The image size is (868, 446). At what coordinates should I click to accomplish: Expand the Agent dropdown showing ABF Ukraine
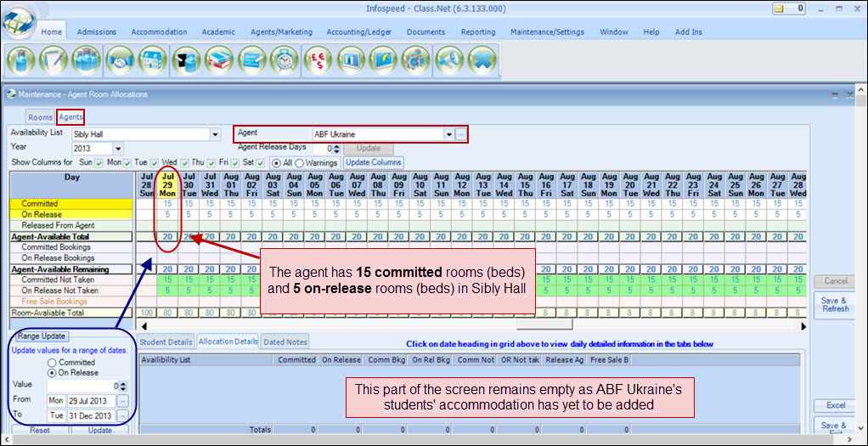pyautogui.click(x=448, y=134)
